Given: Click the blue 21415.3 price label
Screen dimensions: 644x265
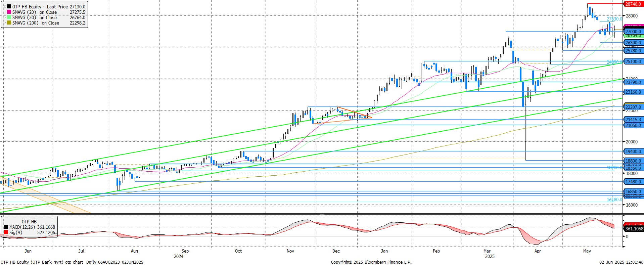Looking at the screenshot, I should click(x=633, y=120).
